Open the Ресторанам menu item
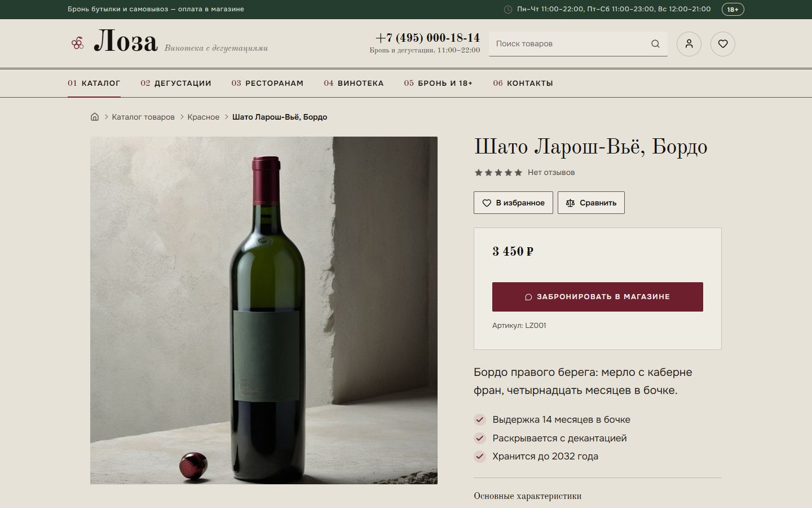812x508 pixels. pyautogui.click(x=267, y=83)
